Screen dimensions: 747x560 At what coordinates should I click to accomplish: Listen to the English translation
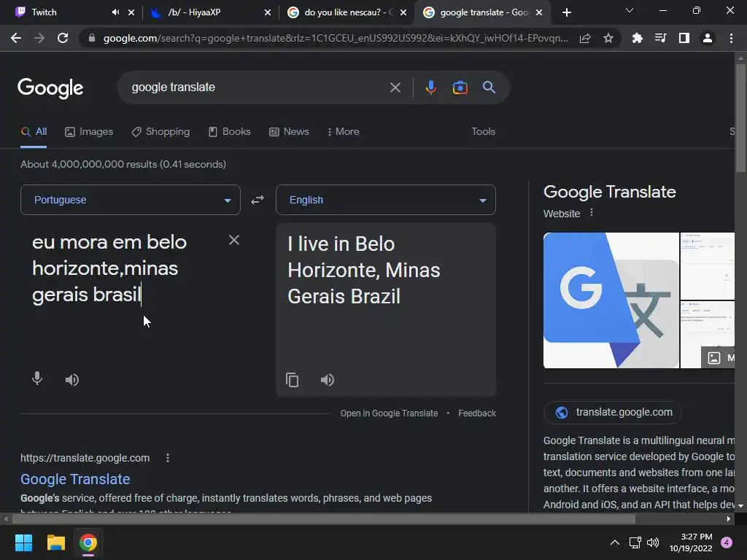(x=328, y=379)
